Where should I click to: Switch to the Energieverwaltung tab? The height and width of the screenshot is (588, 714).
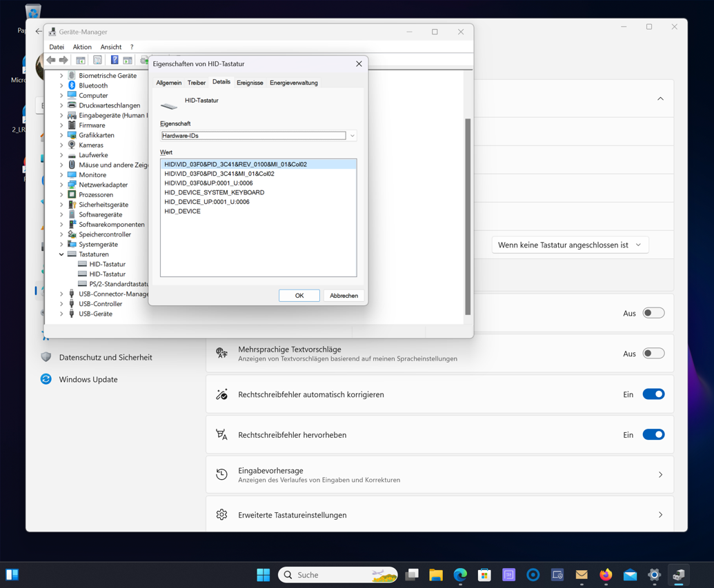pos(294,83)
